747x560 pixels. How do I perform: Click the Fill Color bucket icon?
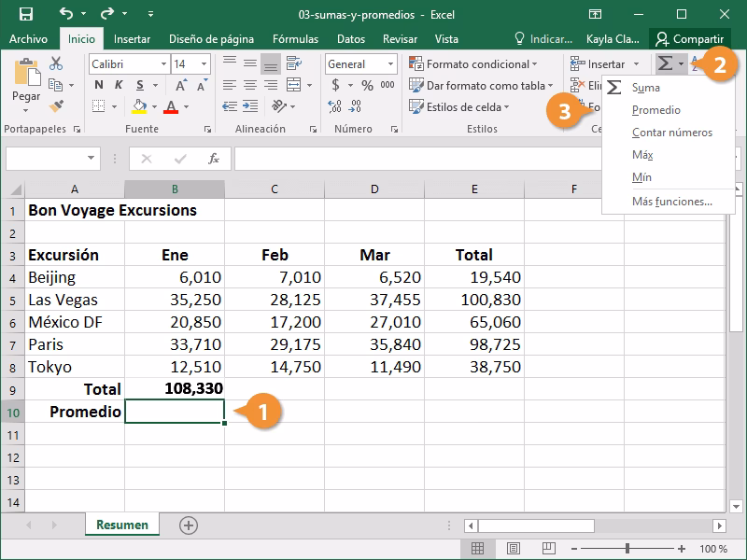point(141,105)
